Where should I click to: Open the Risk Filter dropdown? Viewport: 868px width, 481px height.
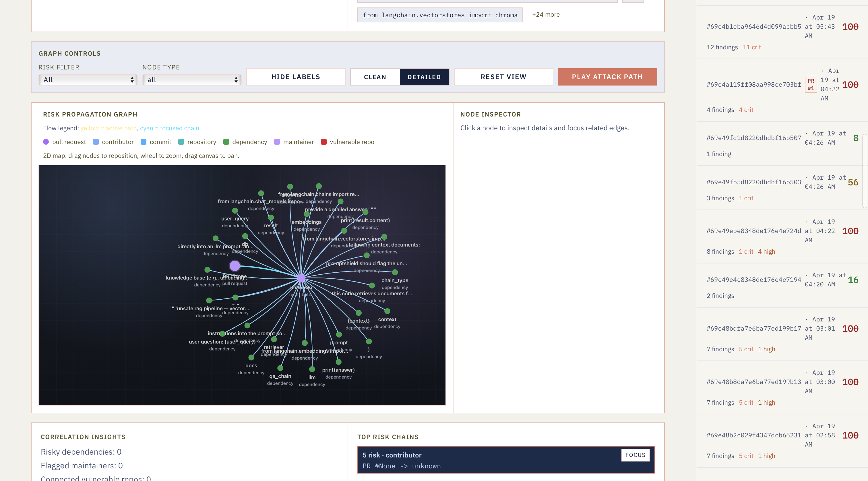pos(88,80)
